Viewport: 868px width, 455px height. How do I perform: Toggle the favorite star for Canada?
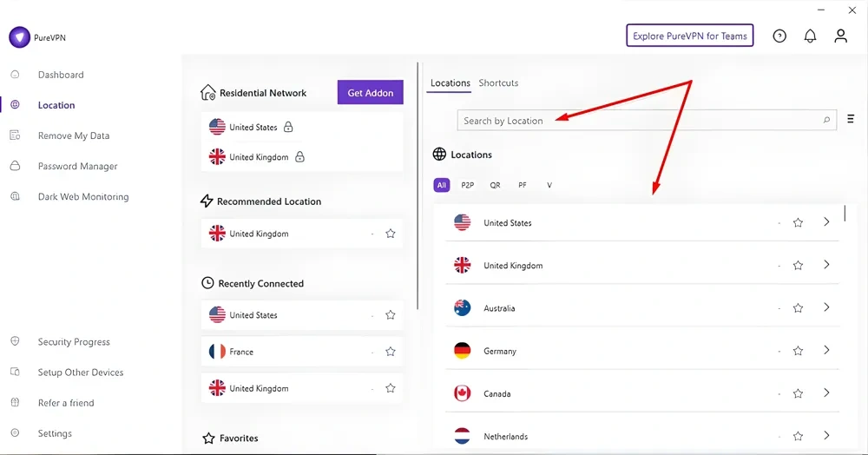(798, 393)
